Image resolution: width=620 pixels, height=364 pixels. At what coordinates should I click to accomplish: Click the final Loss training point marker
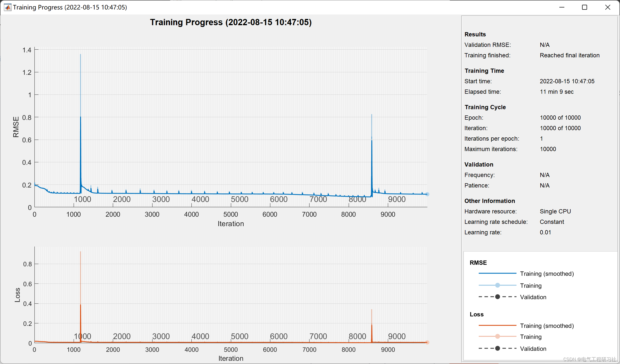pyautogui.click(x=427, y=342)
